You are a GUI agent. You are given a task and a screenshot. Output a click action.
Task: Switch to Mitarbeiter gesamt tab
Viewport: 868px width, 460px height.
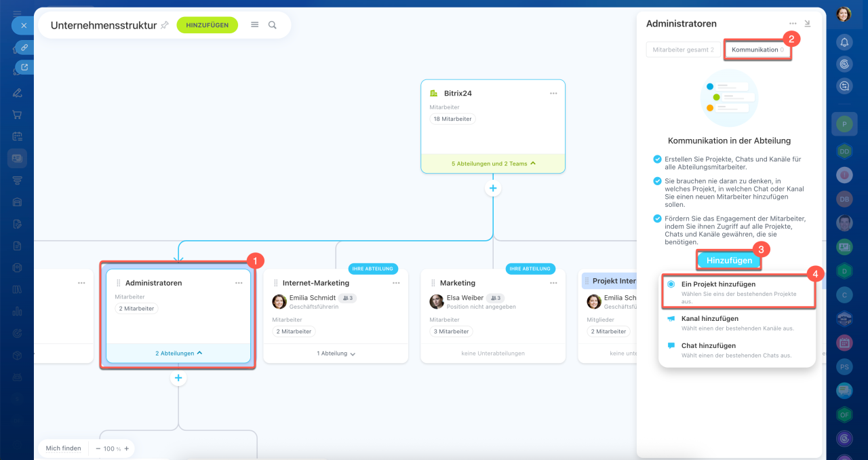pyautogui.click(x=683, y=50)
